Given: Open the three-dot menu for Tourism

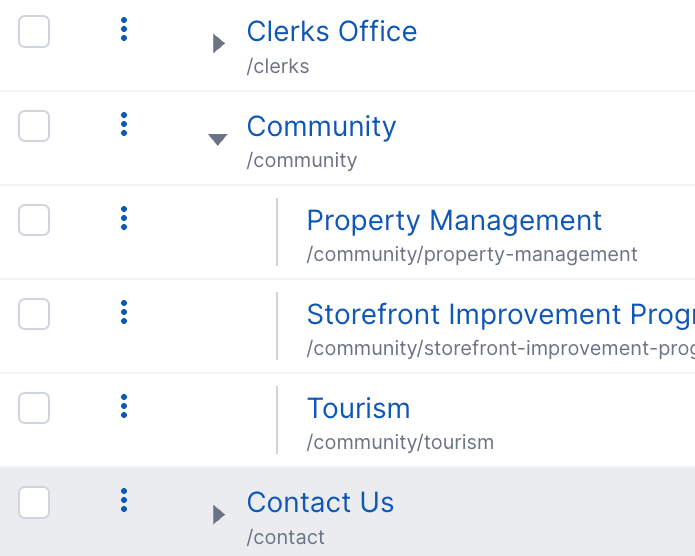Looking at the screenshot, I should pyautogui.click(x=124, y=406).
